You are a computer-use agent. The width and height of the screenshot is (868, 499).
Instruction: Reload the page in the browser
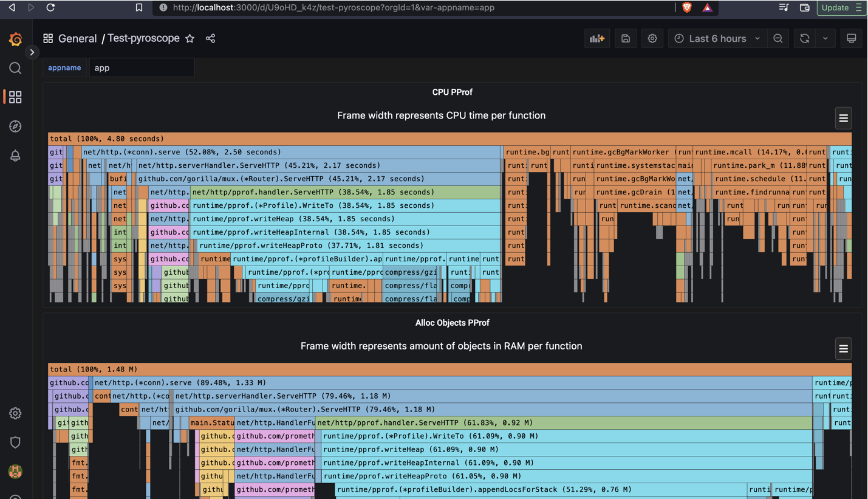click(50, 7)
